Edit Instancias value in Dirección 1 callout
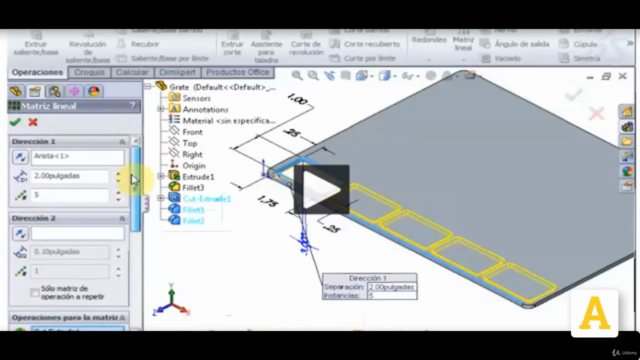Screen dimensions: 640x360 click(391, 296)
